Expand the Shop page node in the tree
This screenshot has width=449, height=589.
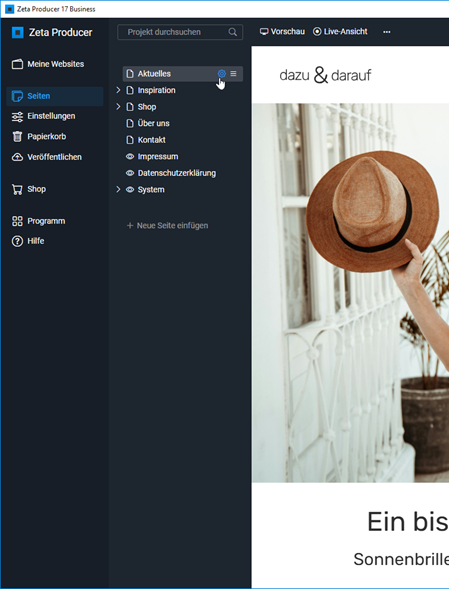pos(118,107)
